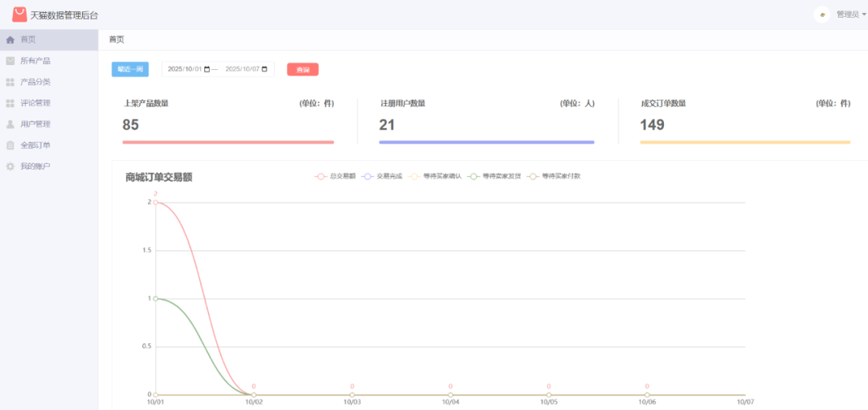
Task: Click the 10/07 x-axis label
Action: 745,404
